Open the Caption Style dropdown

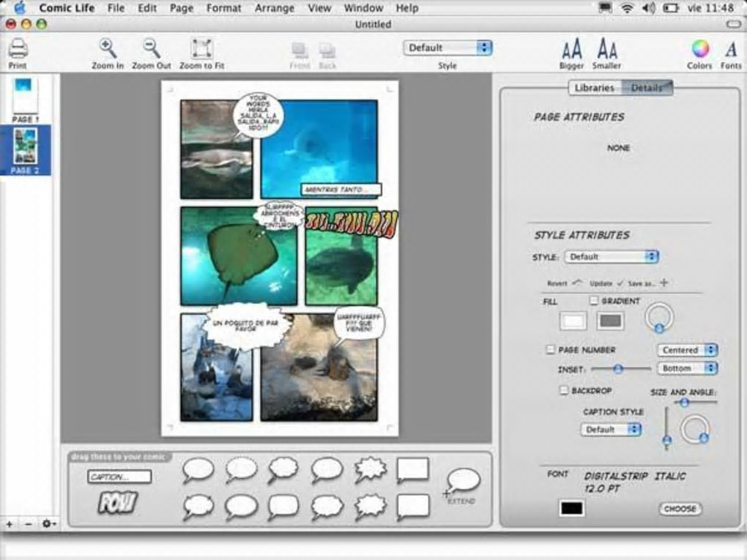pyautogui.click(x=611, y=430)
